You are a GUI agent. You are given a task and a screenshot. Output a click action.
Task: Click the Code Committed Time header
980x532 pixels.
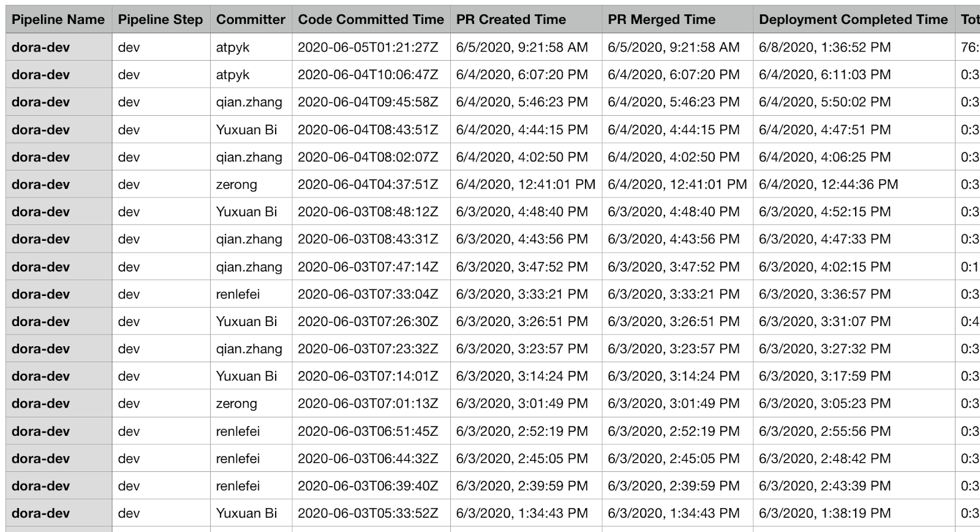coord(371,20)
